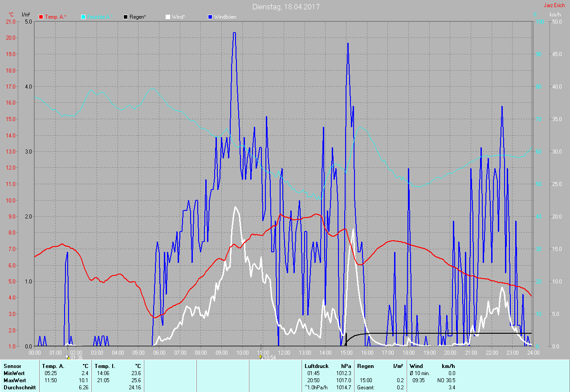Click the 'MaxWert' row label
Image resolution: width=570 pixels, height=392 pixels.
click(x=15, y=380)
